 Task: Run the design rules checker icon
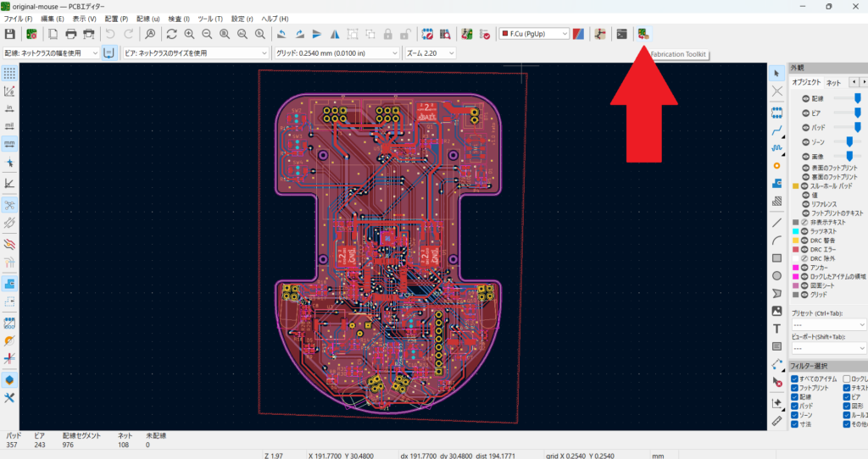tap(484, 34)
